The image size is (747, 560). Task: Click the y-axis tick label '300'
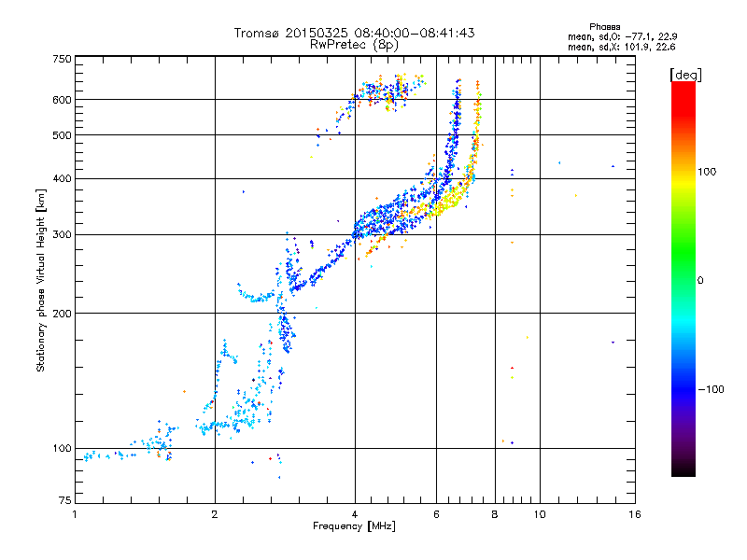pyautogui.click(x=62, y=235)
